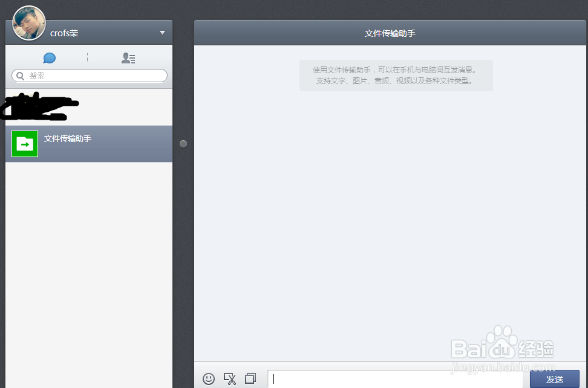Select the screenshot capture tool
This screenshot has width=588, height=388.
(x=230, y=378)
